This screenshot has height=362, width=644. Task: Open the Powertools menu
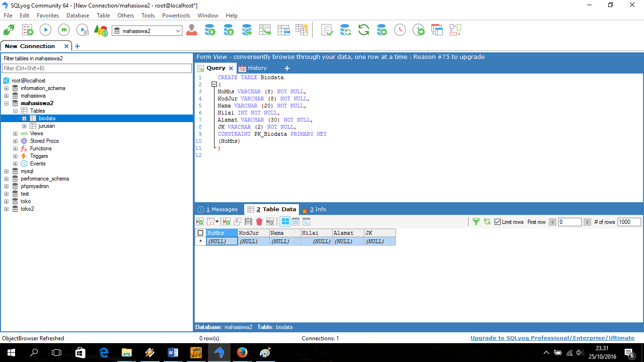pos(176,15)
